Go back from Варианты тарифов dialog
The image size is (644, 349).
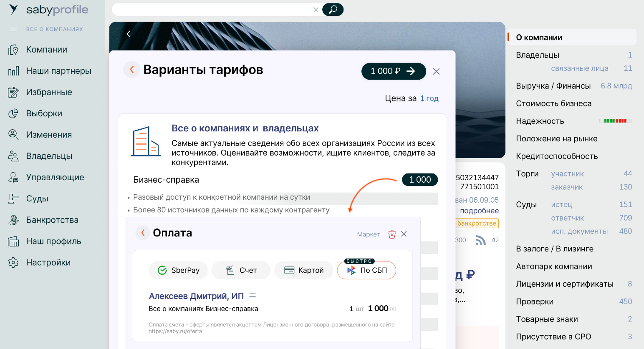pos(131,70)
